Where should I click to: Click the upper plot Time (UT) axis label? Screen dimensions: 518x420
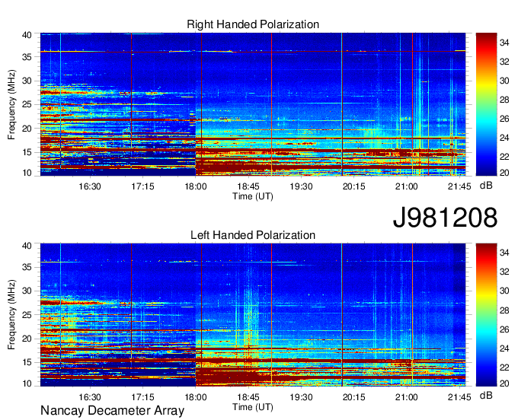(x=253, y=196)
